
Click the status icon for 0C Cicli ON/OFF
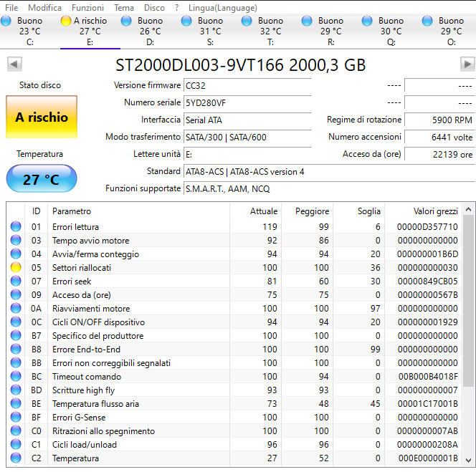point(16,322)
